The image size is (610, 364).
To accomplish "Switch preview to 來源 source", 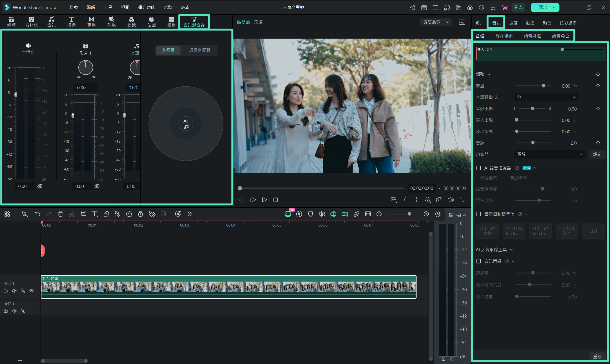I will click(x=258, y=22).
